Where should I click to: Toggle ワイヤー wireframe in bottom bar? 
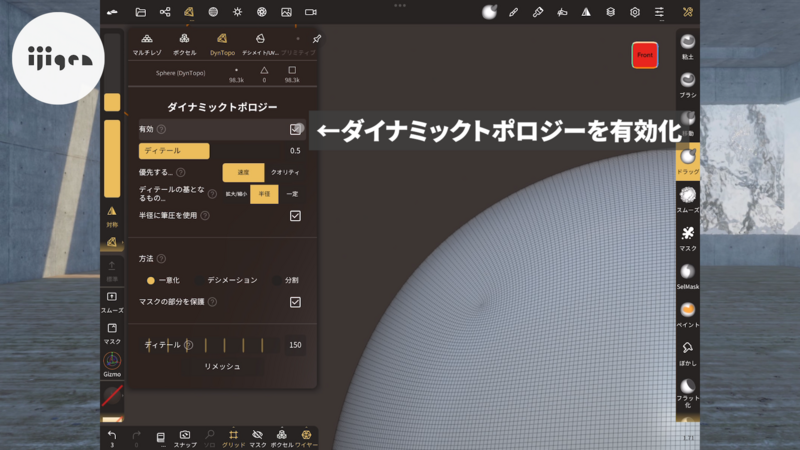[x=306, y=438]
